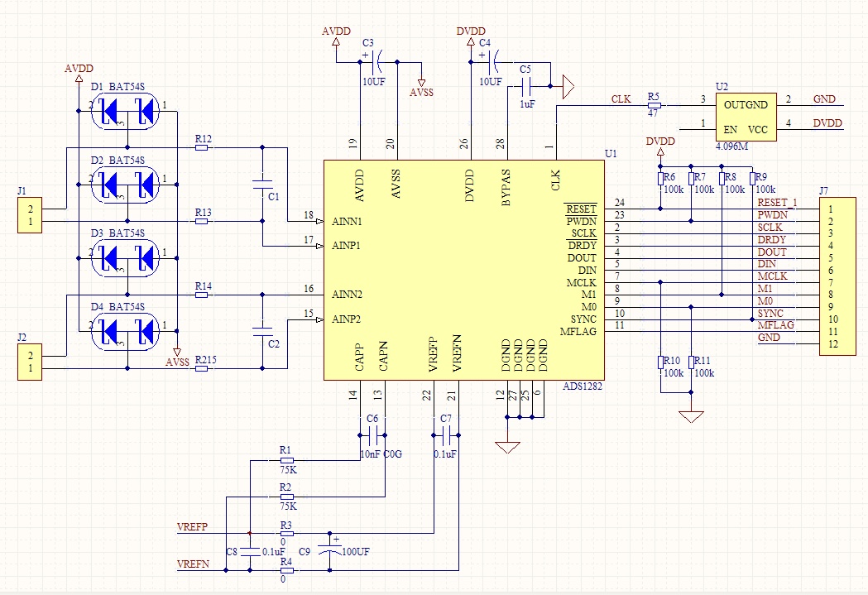Click the R12 resistor symbol
Screen dimensions: 868x595
tap(202, 148)
